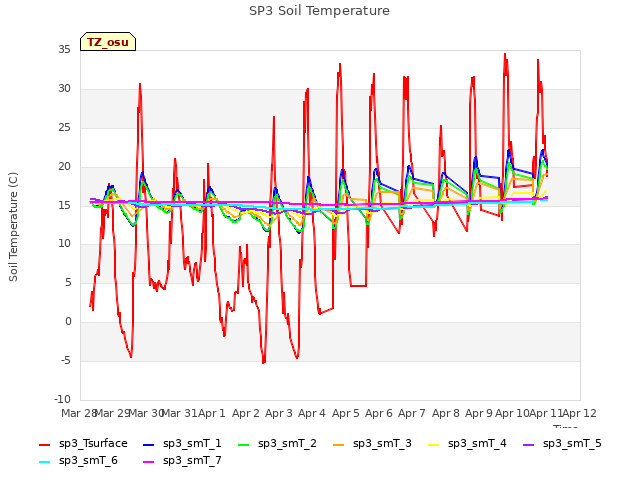This screenshot has width=640, height=480.
Task: Click the red sp3_Tsurface legend swatch
Action: (44, 444)
